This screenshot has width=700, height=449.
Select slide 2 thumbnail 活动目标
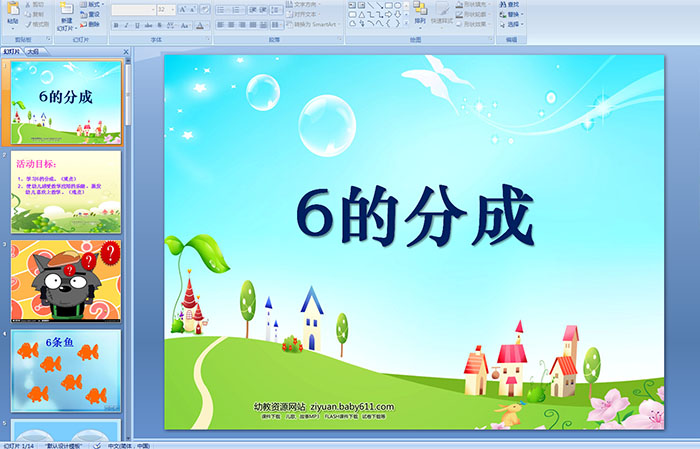(x=66, y=192)
